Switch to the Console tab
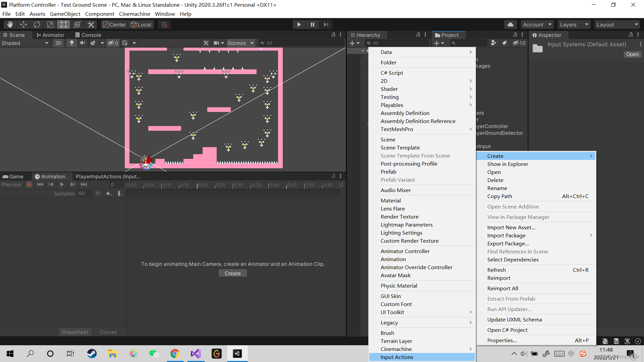The image size is (644, 362). tap(88, 35)
